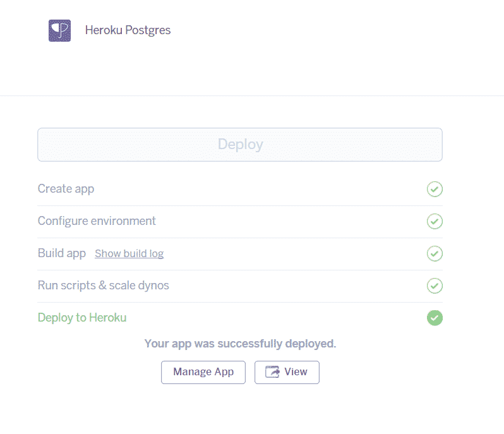Click the Heroku Postgres add-on name

click(x=128, y=30)
